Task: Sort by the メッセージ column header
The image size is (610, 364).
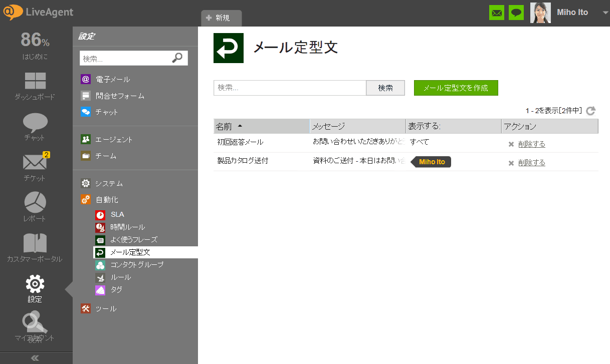Action: (x=357, y=126)
